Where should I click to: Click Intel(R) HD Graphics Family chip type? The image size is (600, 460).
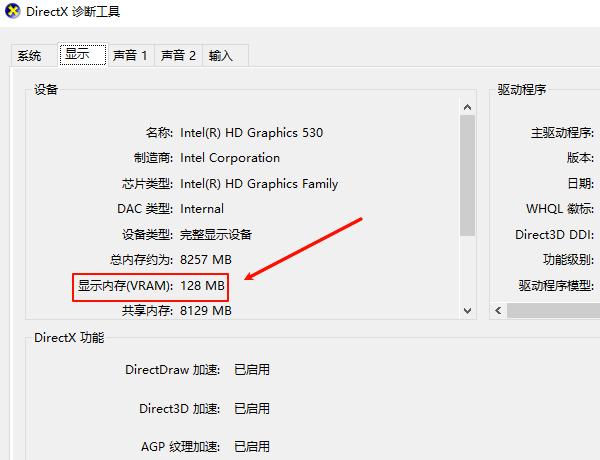click(259, 184)
